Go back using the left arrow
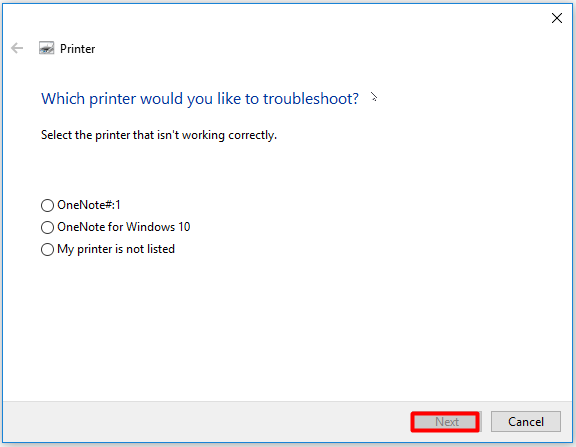The image size is (576, 447). pos(17,48)
